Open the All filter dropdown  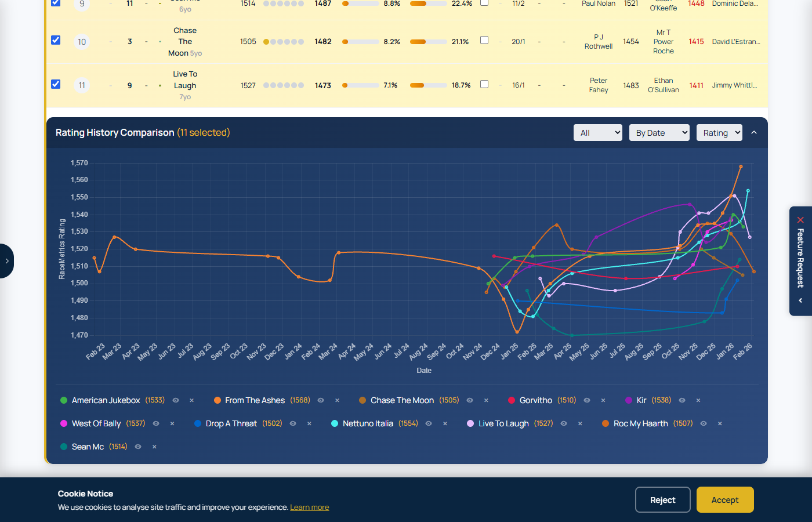pyautogui.click(x=597, y=132)
